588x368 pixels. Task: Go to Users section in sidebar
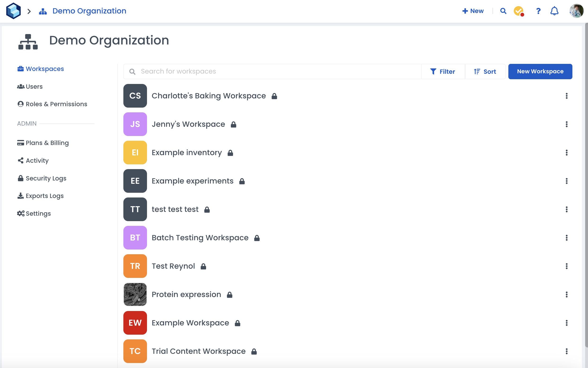pos(34,86)
